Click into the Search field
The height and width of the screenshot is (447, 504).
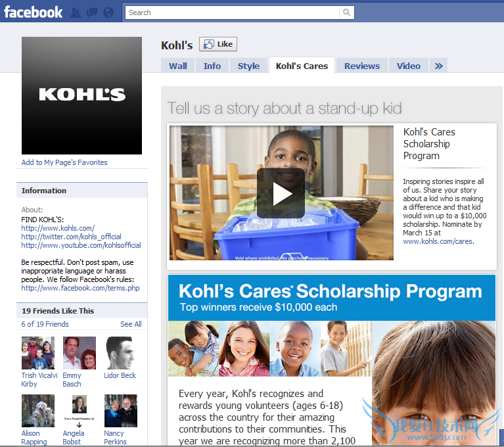tap(232, 12)
